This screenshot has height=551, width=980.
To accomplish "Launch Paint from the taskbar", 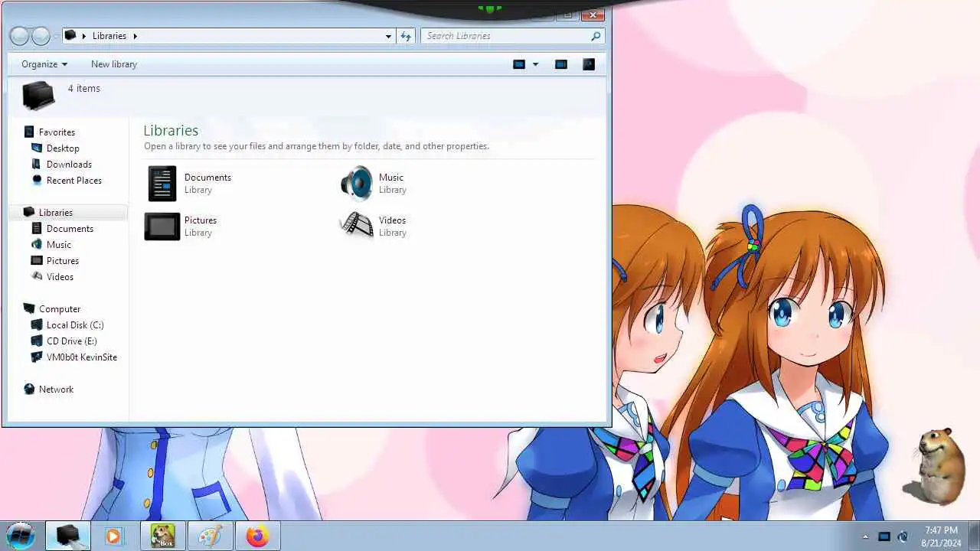I will 210,536.
